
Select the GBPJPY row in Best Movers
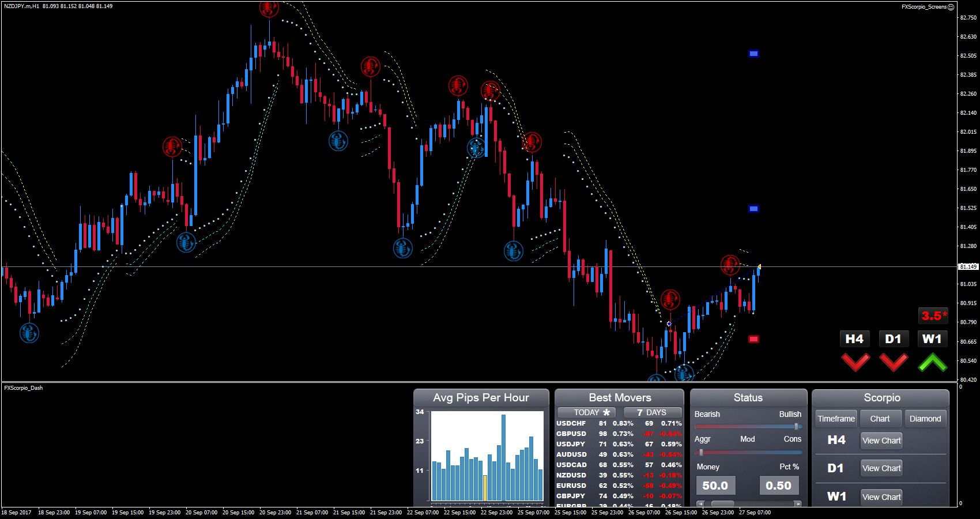point(619,496)
